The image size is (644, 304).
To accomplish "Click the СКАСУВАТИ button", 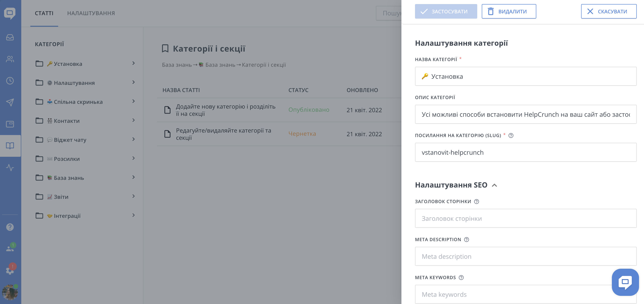I will click(608, 12).
